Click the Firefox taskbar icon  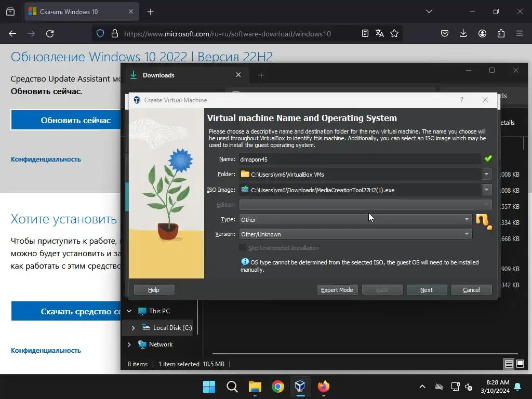pyautogui.click(x=323, y=387)
